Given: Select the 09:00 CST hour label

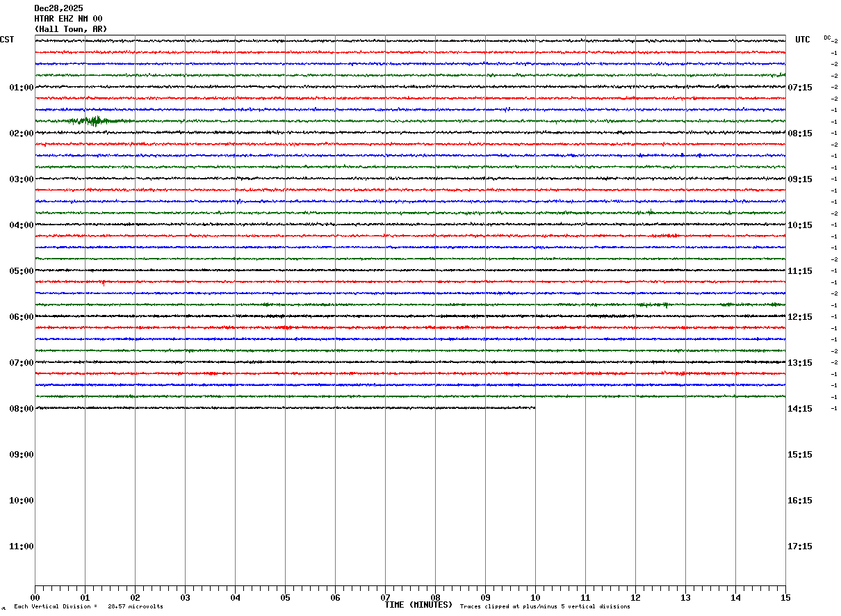Looking at the screenshot, I should [x=22, y=455].
